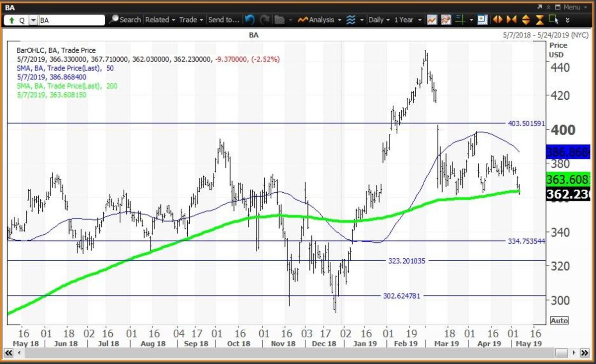Click the May 19 month label
596x364 pixels.
pyautogui.click(x=529, y=344)
